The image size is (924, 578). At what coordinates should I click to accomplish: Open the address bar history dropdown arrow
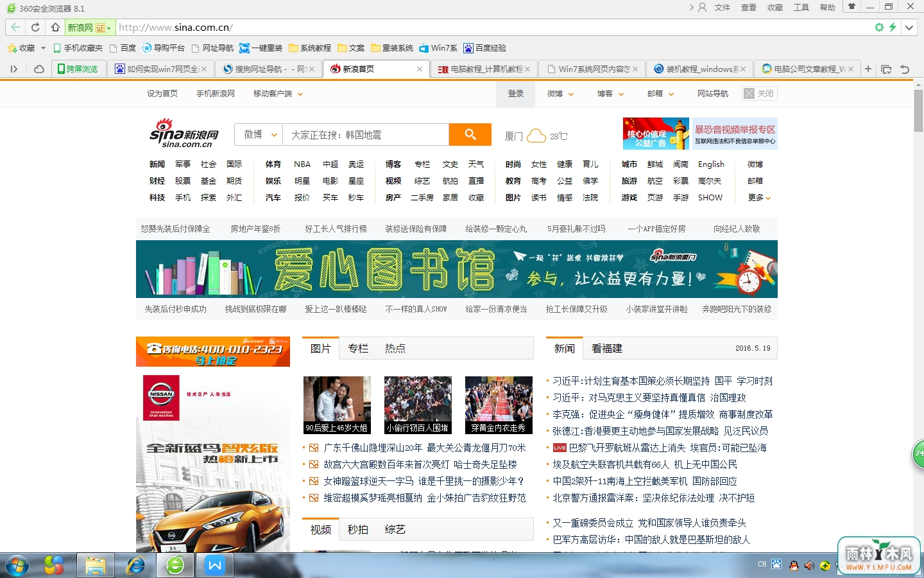pyautogui.click(x=909, y=28)
